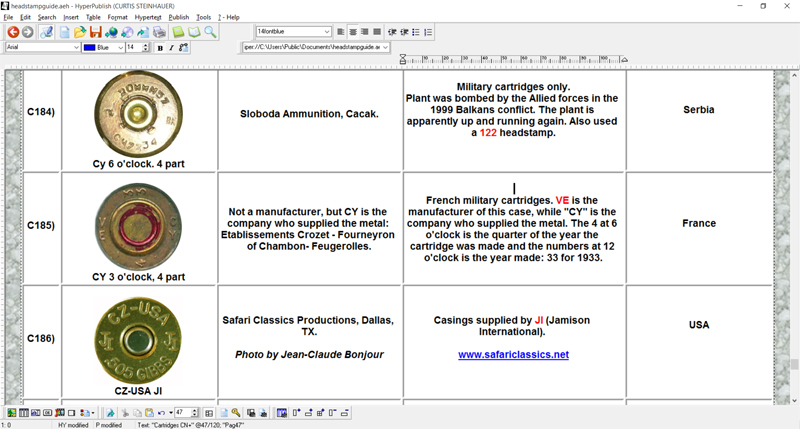Click the insert video filmstrip icon
Viewport: 800px width, 429px height.
click(x=60, y=413)
